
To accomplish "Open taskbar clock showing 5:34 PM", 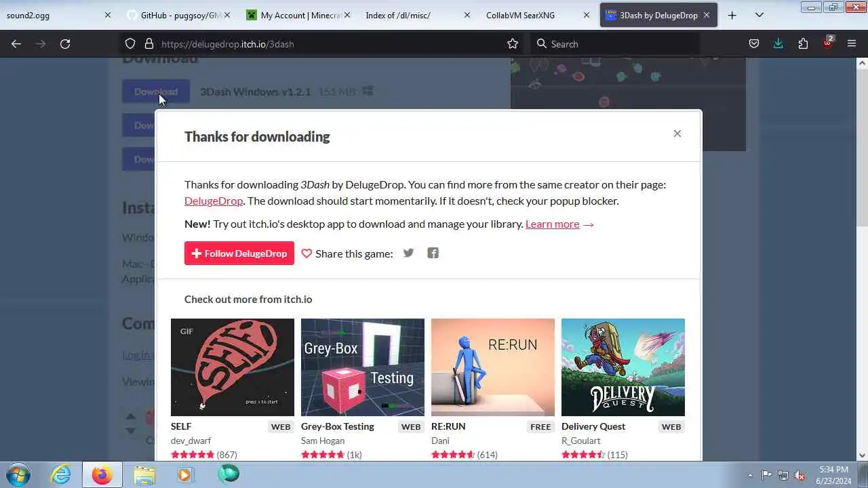I will (833, 474).
